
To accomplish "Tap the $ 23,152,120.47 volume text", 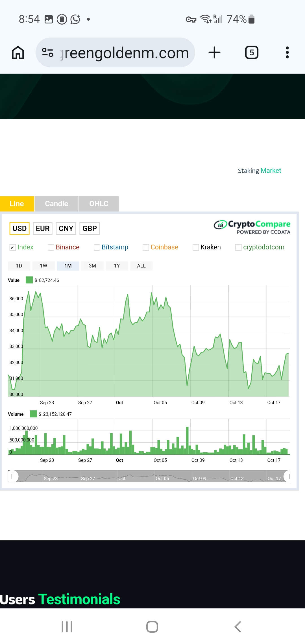I will (x=55, y=414).
